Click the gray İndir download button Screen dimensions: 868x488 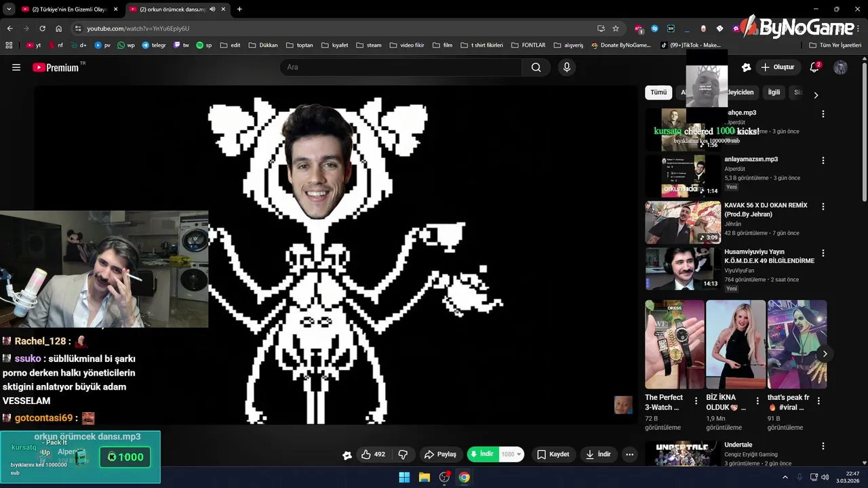pos(598,454)
